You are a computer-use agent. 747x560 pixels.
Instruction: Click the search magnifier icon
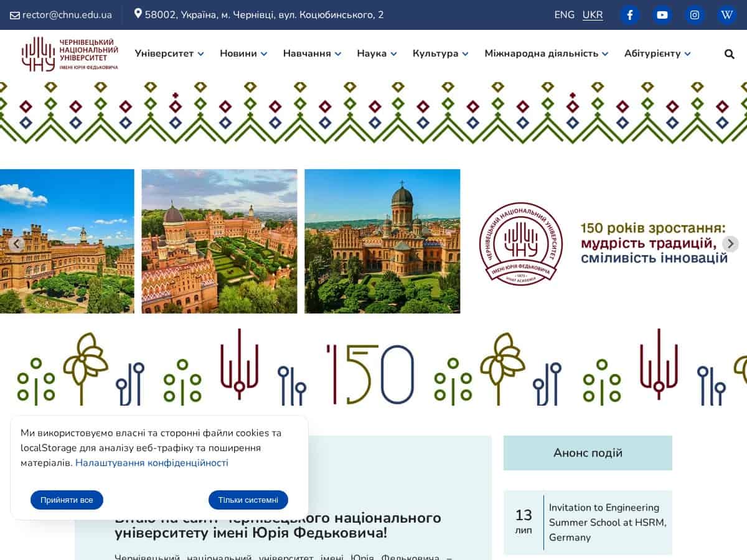(730, 54)
